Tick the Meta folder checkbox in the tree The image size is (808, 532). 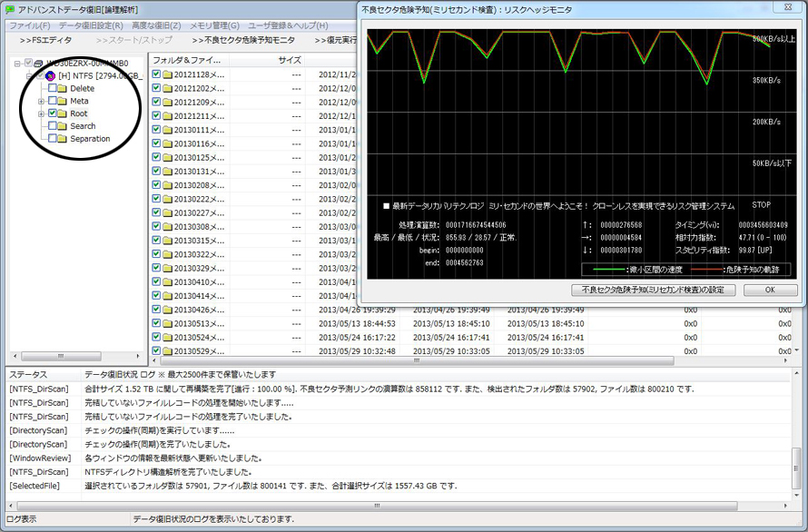pos(53,101)
